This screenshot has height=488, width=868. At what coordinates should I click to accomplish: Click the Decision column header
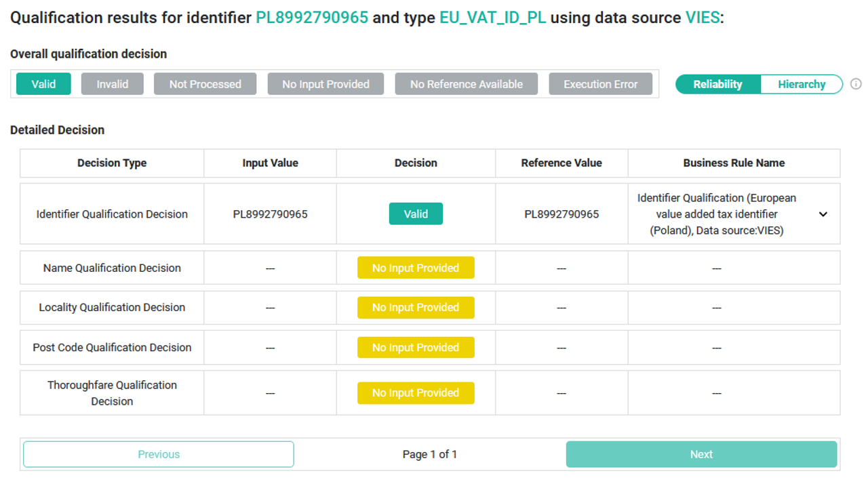tap(416, 163)
